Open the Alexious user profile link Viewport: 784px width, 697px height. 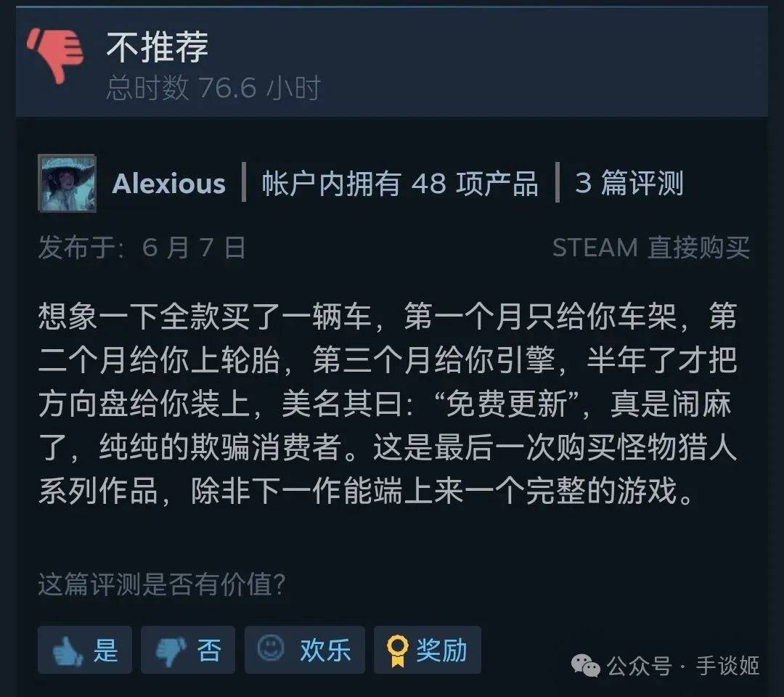pyautogui.click(x=168, y=184)
